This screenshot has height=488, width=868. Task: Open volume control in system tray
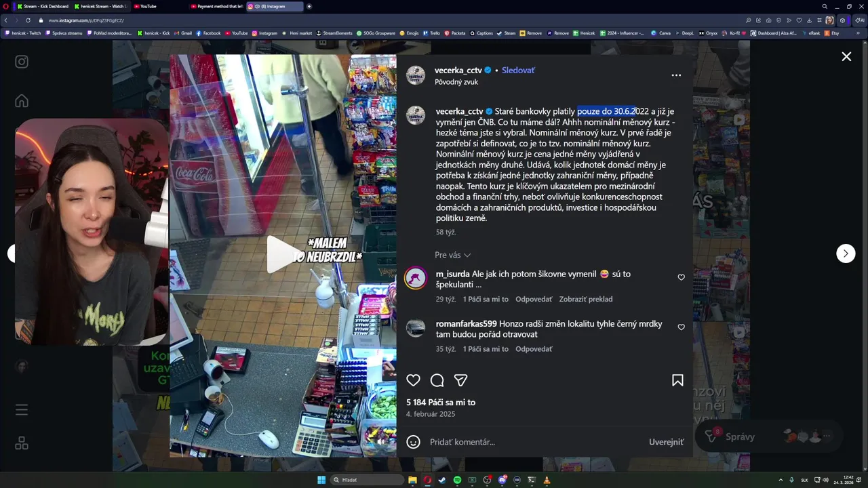825,480
